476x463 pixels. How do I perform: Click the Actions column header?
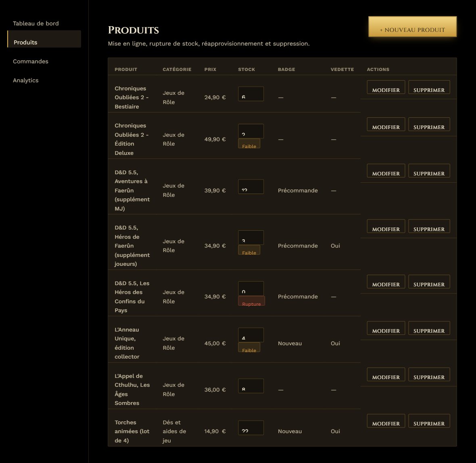tap(378, 69)
